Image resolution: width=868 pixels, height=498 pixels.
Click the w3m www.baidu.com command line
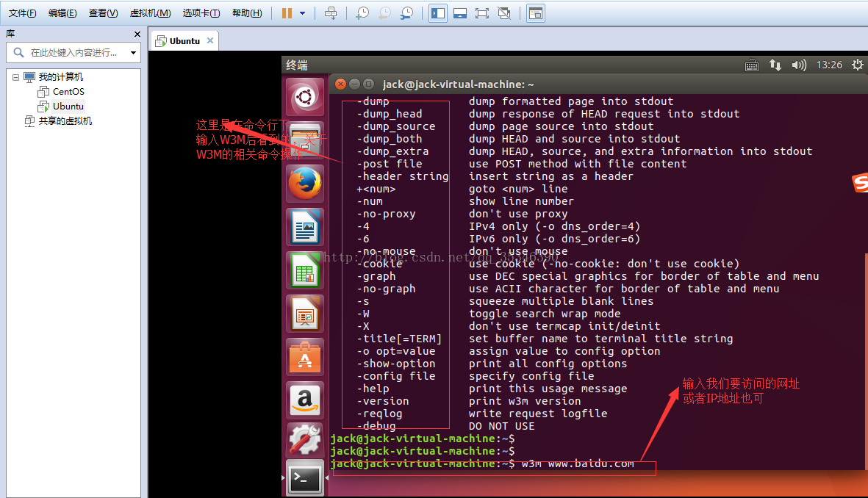click(x=578, y=463)
